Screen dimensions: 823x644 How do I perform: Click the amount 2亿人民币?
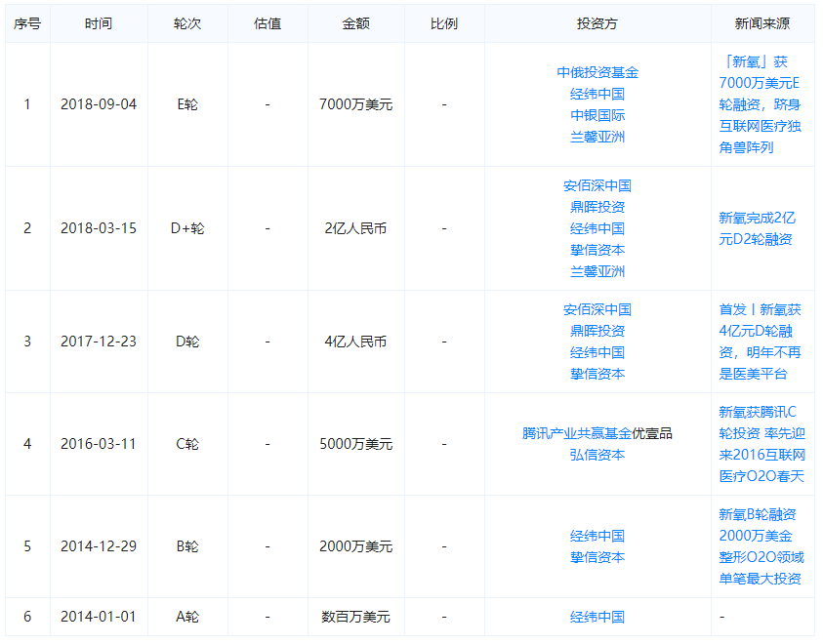pyautogui.click(x=356, y=228)
